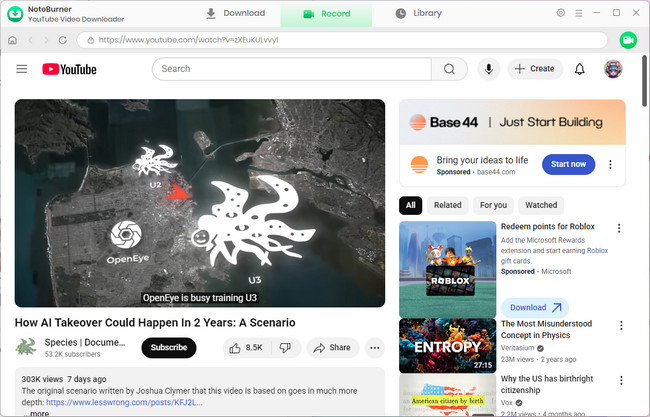Viewport: 650px width, 417px height.
Task: Open more video actions menu
Action: [x=375, y=348]
